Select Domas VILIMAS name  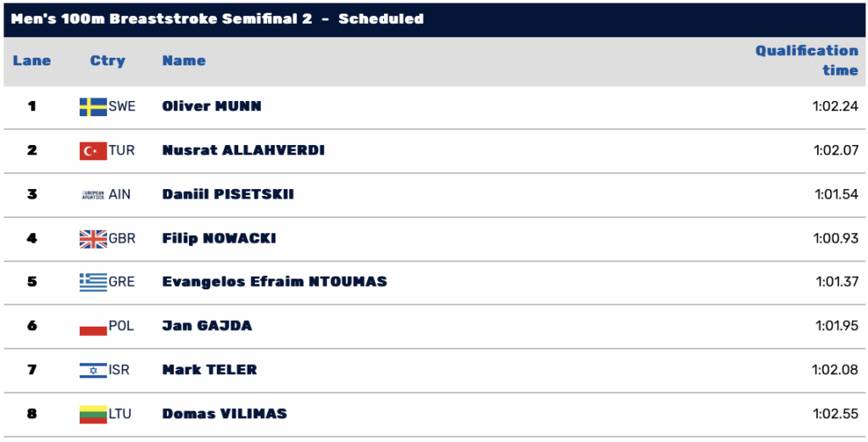(225, 414)
